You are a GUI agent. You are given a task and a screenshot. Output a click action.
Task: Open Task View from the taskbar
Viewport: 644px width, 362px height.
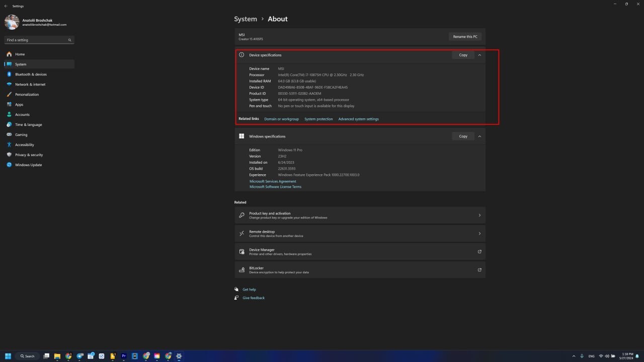coord(46,356)
